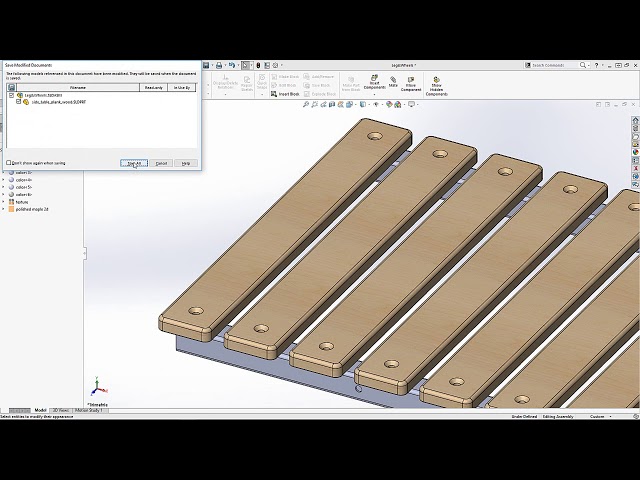Click the Previous View icon

pos(323,104)
